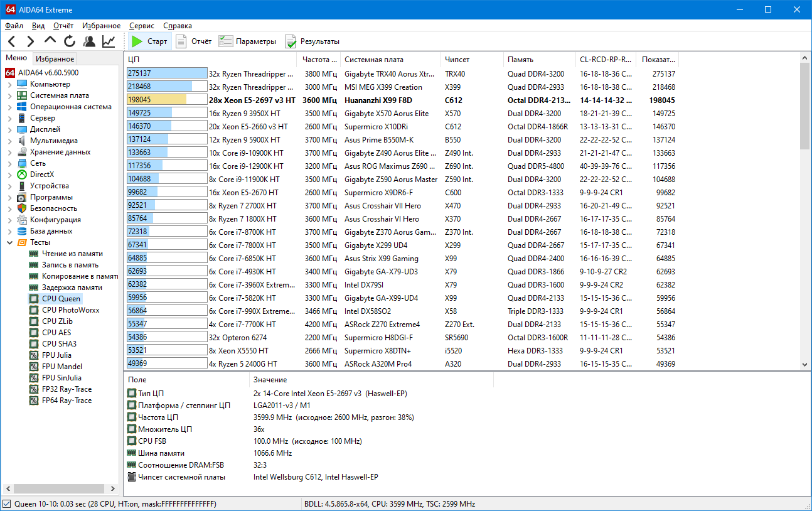
Task: Click the FP64 Ray-Trace percent icon
Action: point(34,401)
